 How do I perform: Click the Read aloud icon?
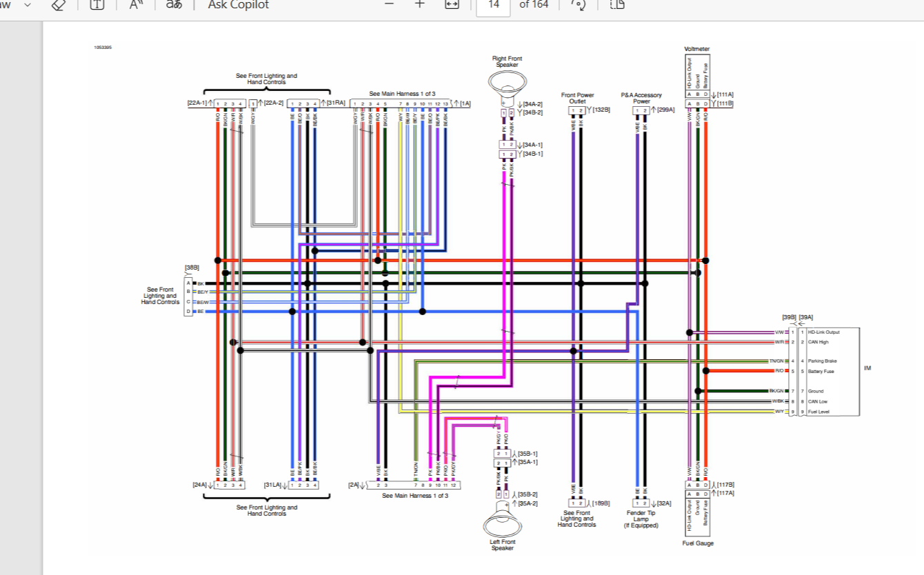pos(137,4)
